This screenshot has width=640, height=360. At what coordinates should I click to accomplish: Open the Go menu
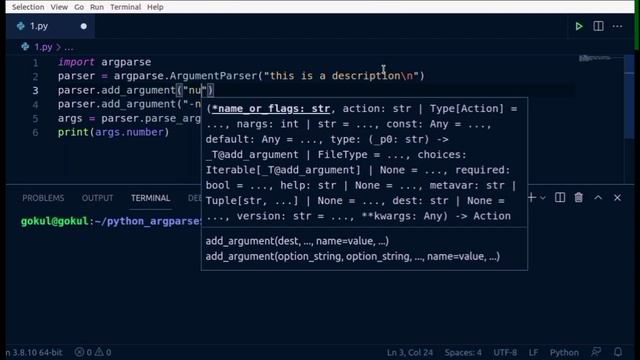[x=79, y=7]
